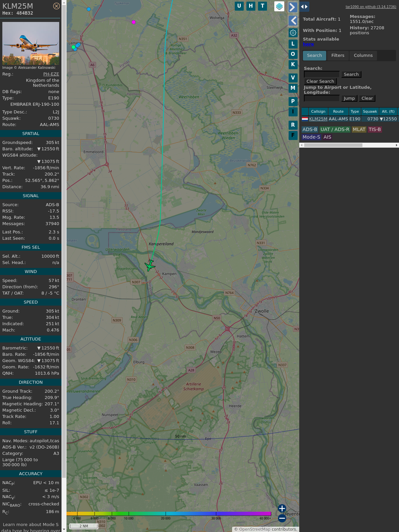
Task: Click the blue marker at top left of map
Action: (89, 9)
